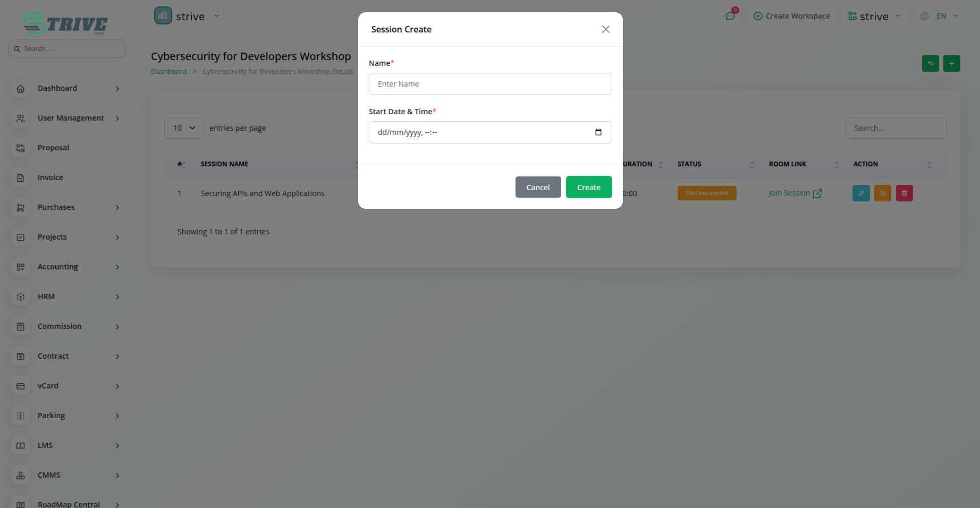Click the red trash delete icon
This screenshot has width=980, height=508.
(x=904, y=193)
